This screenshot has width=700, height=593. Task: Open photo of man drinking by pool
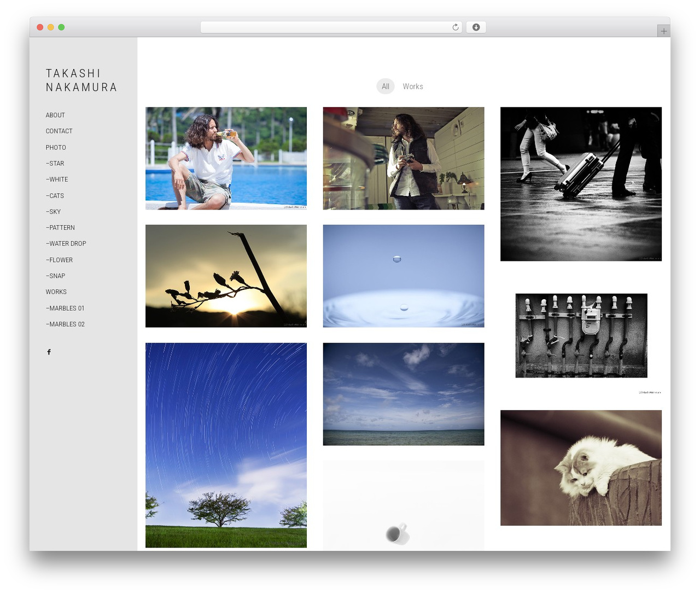click(226, 158)
